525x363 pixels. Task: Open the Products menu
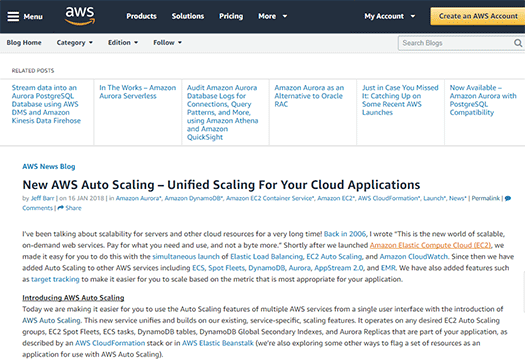point(141,16)
